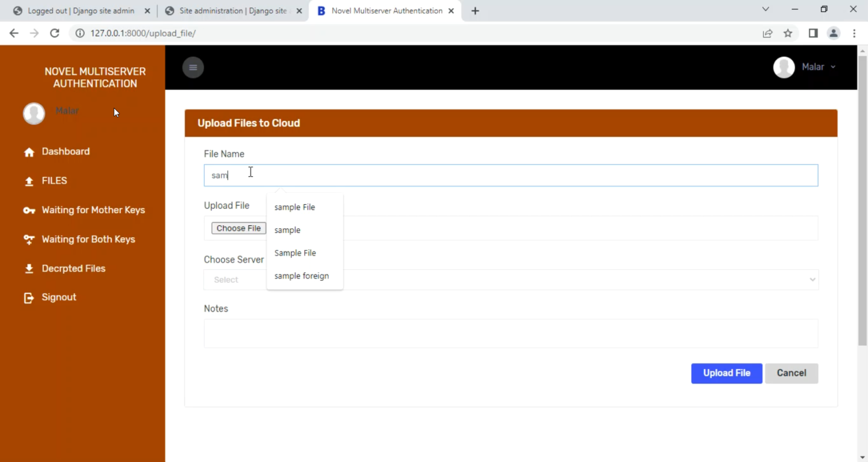This screenshot has width=868, height=462.
Task: Close the Novel Multiserver Authentication tab
Action: point(451,11)
